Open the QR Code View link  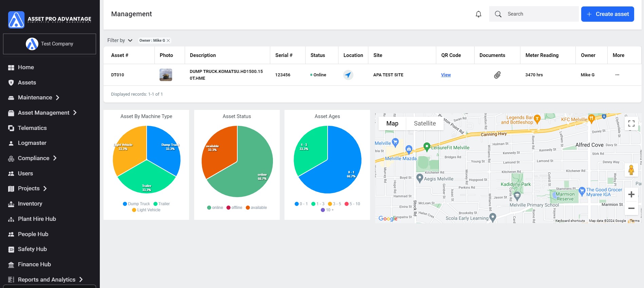click(446, 75)
